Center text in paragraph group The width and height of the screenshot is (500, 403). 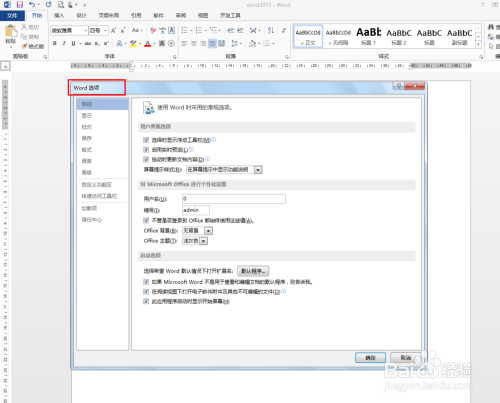click(x=194, y=43)
